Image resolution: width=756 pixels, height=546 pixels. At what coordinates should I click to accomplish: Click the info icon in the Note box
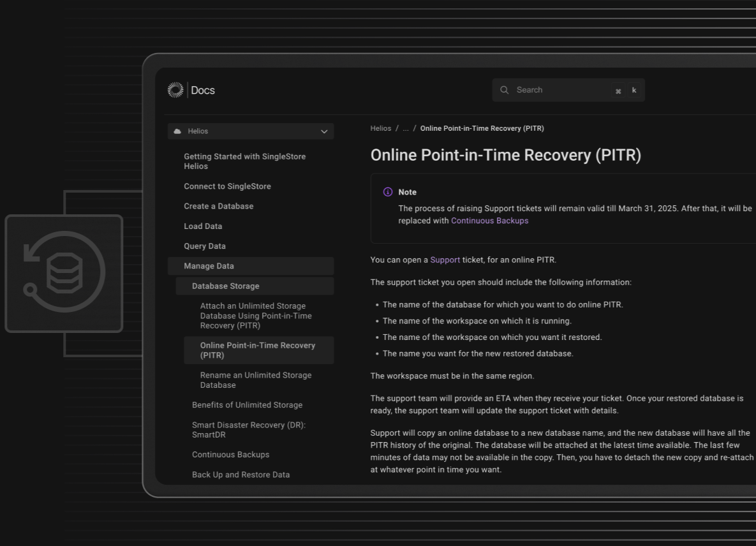pos(388,192)
